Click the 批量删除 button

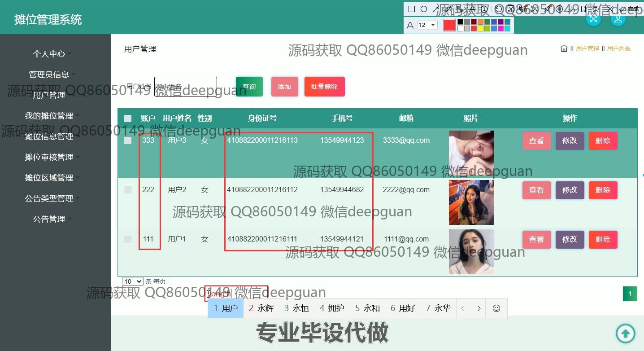(324, 87)
